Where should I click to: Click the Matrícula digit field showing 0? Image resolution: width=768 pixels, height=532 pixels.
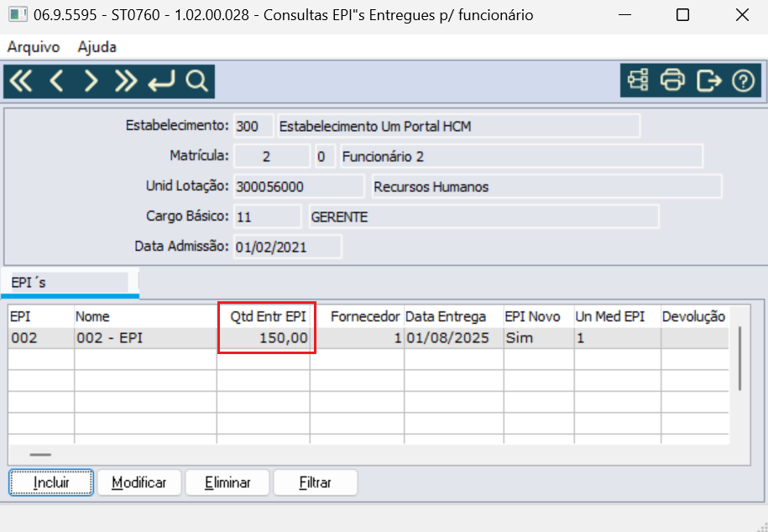[x=325, y=156]
